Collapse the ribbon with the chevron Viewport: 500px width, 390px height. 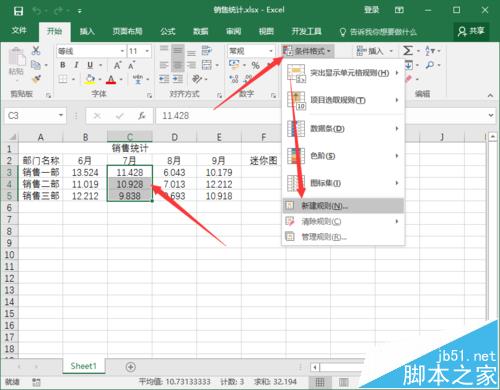pyautogui.click(x=490, y=95)
